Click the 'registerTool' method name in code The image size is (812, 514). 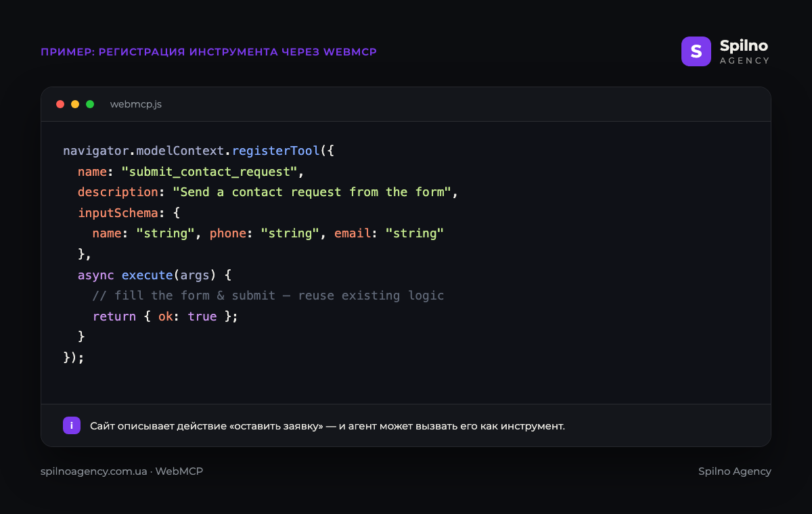coord(276,151)
